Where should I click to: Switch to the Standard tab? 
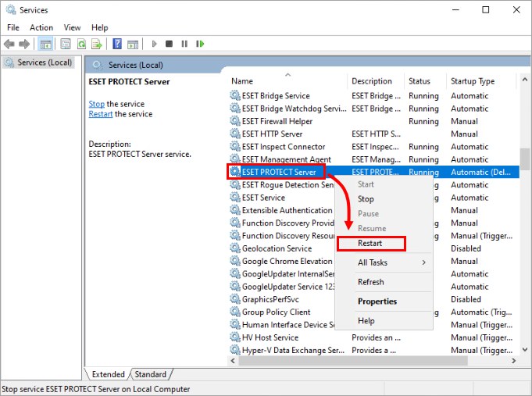(151, 374)
